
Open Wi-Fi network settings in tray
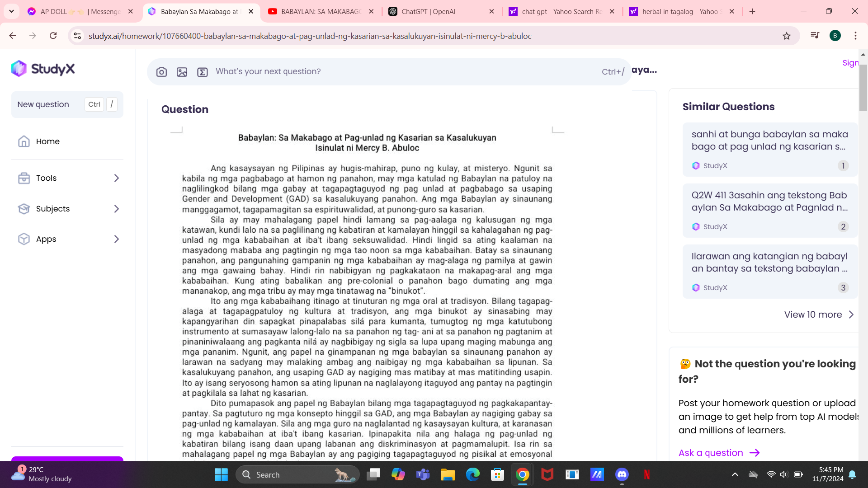[x=771, y=474]
